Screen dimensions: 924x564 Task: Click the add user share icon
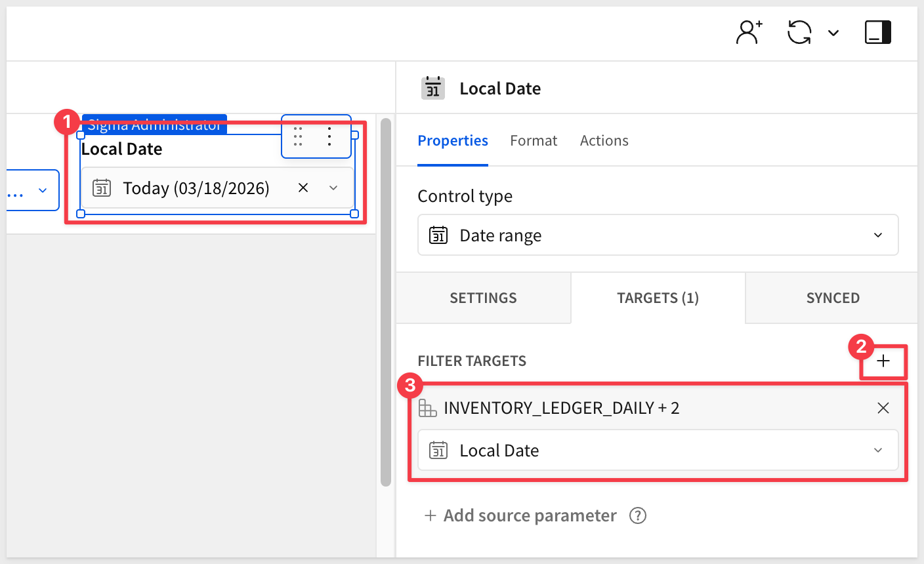[749, 32]
